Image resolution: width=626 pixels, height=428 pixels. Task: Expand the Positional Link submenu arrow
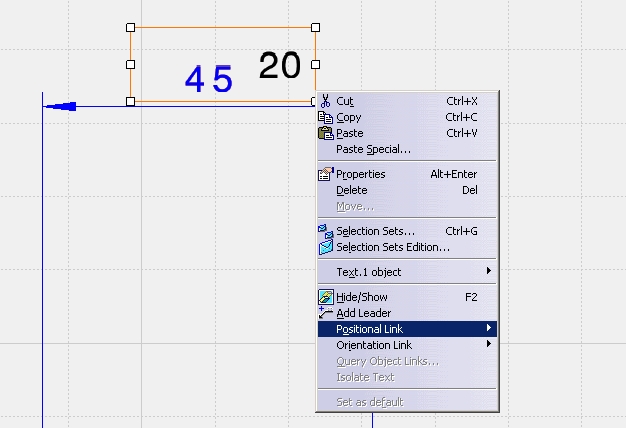[x=489, y=328]
